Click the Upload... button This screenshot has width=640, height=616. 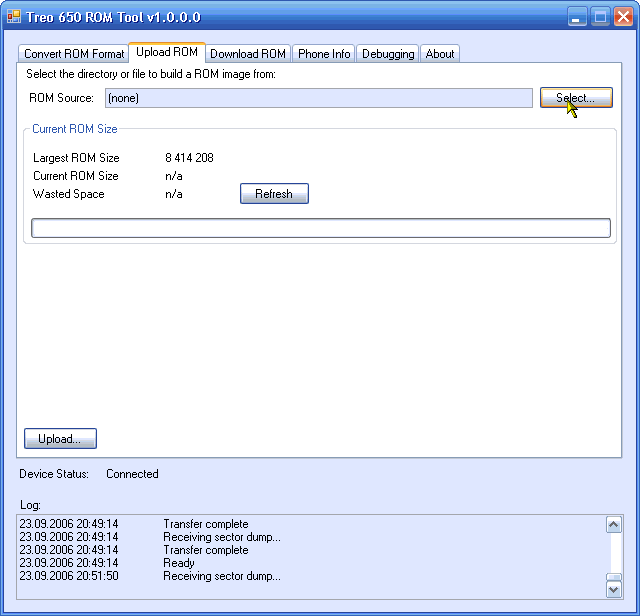point(60,438)
